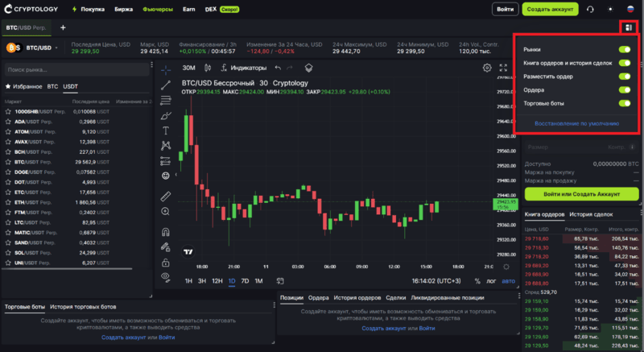Select the crosshair cursor tool
This screenshot has width=644, height=352.
166,70
